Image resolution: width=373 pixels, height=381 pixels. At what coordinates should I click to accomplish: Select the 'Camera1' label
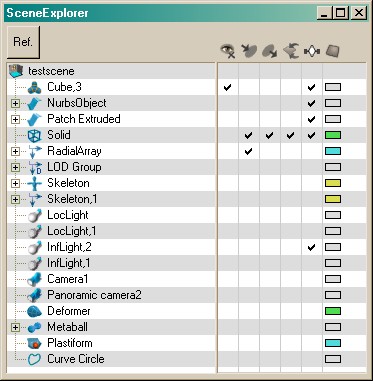pyautogui.click(x=68, y=279)
